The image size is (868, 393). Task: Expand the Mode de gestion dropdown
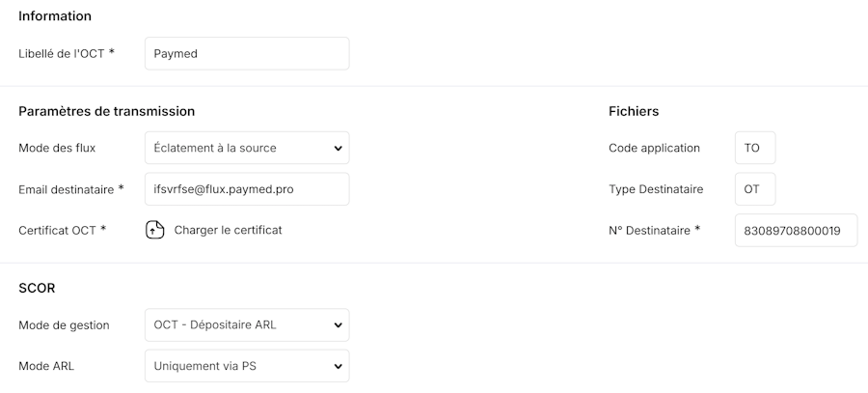click(247, 324)
